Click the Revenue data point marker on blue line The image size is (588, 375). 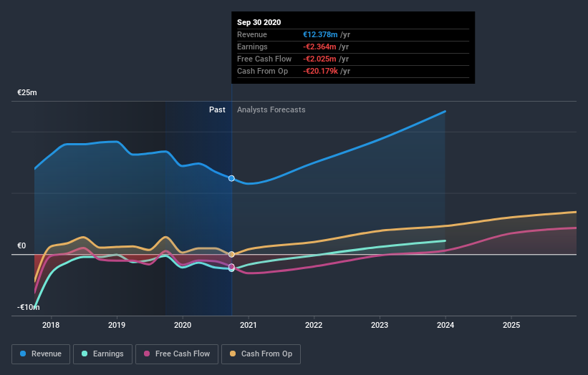coord(231,178)
